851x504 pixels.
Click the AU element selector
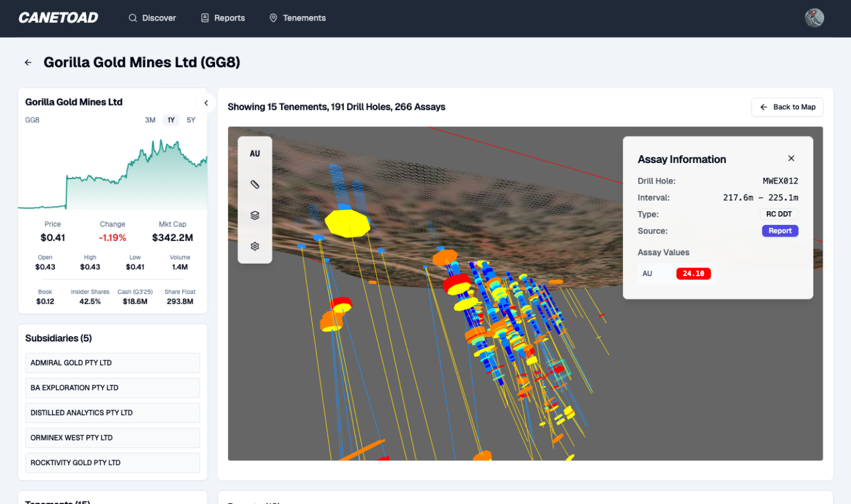(255, 154)
